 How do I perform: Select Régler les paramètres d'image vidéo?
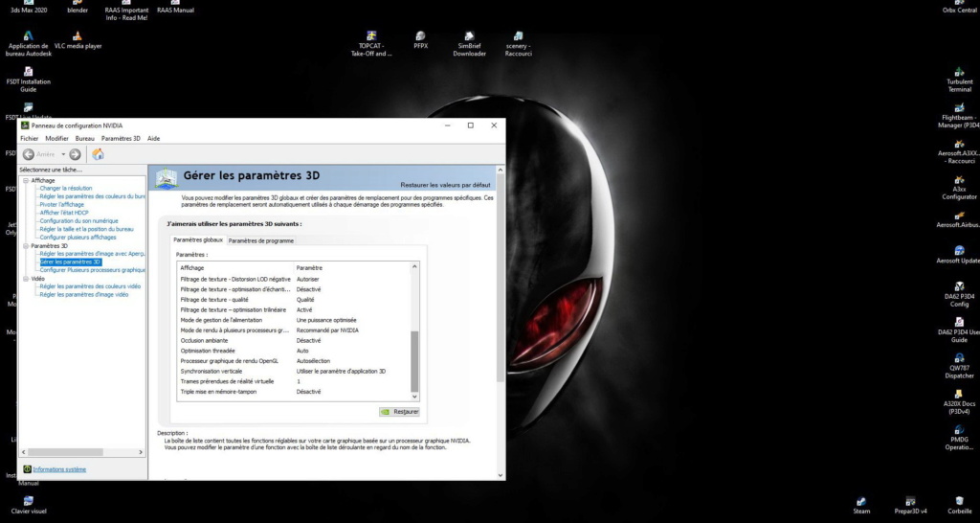click(x=84, y=295)
